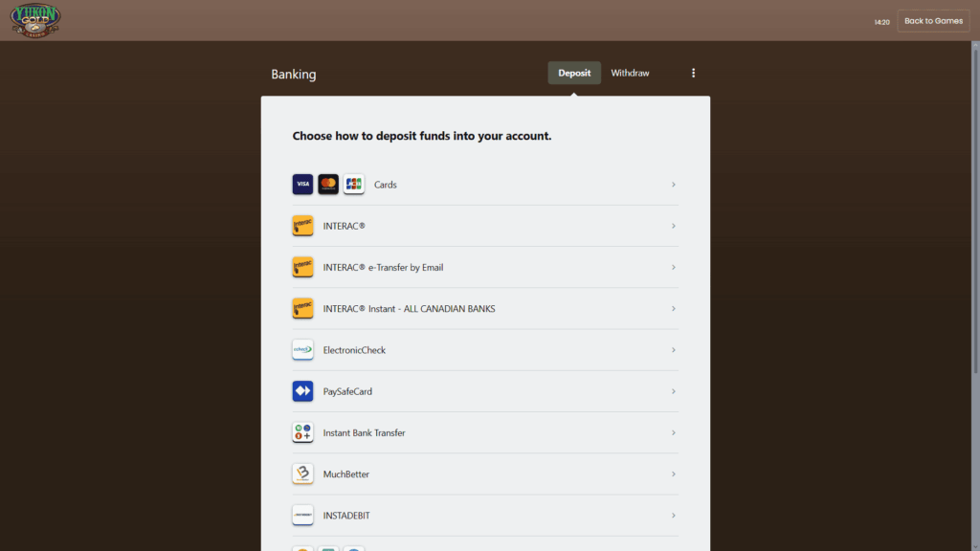Select the Deposit tab
Image resolution: width=980 pixels, height=551 pixels.
pos(574,72)
